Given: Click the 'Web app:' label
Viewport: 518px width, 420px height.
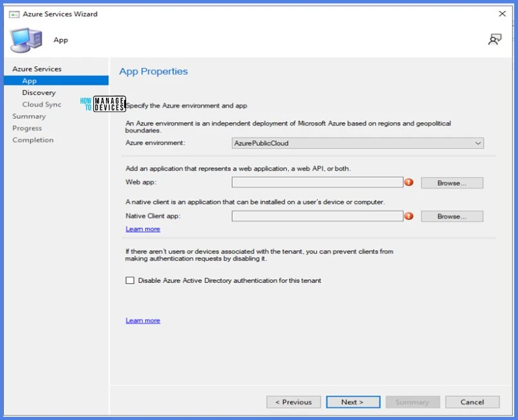Looking at the screenshot, I should (x=141, y=182).
